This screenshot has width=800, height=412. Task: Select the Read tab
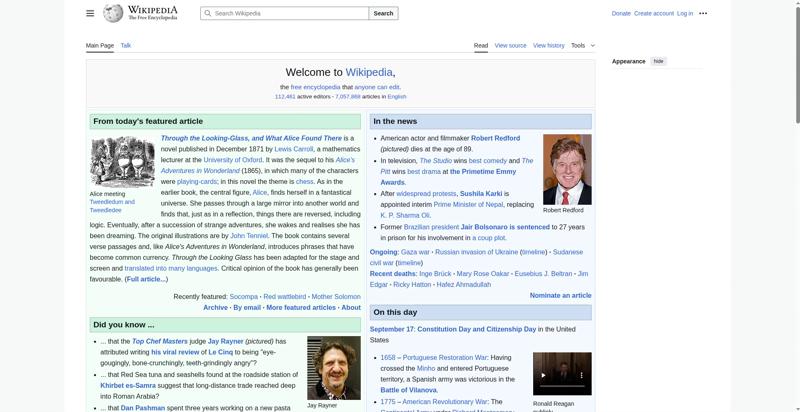pos(481,45)
